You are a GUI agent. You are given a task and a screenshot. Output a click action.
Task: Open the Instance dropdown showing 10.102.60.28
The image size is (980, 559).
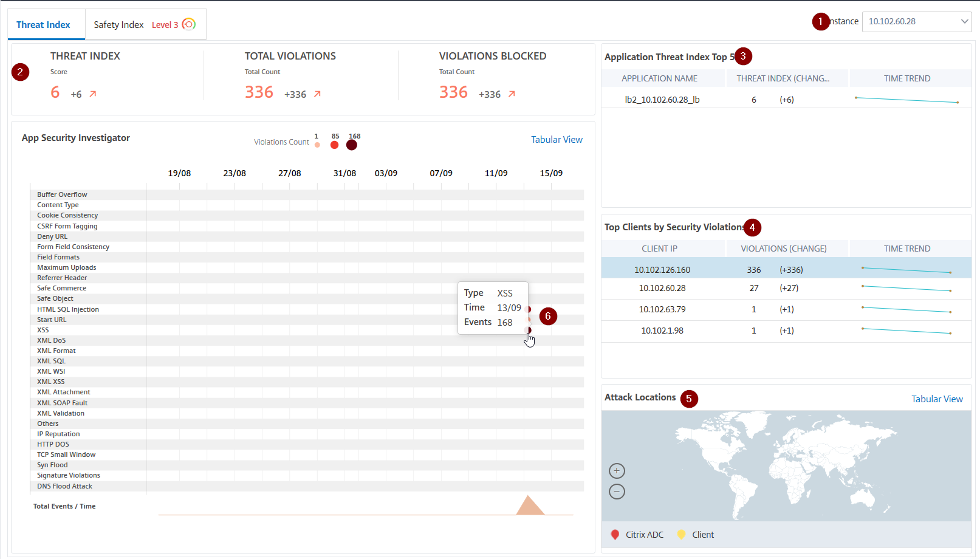(916, 22)
